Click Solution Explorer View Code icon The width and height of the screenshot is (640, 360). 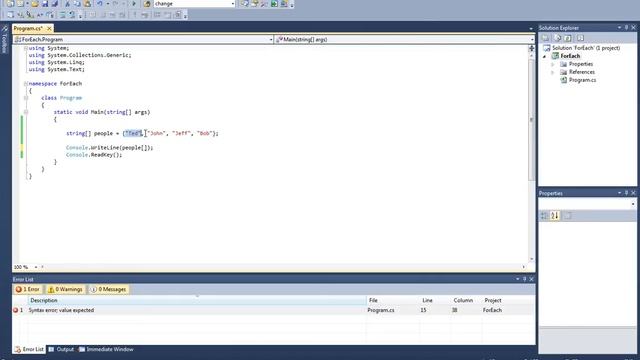pos(580,38)
